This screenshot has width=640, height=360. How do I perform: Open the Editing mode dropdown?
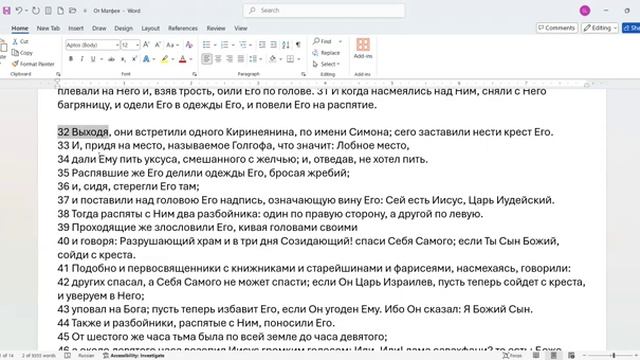pyautogui.click(x=600, y=28)
